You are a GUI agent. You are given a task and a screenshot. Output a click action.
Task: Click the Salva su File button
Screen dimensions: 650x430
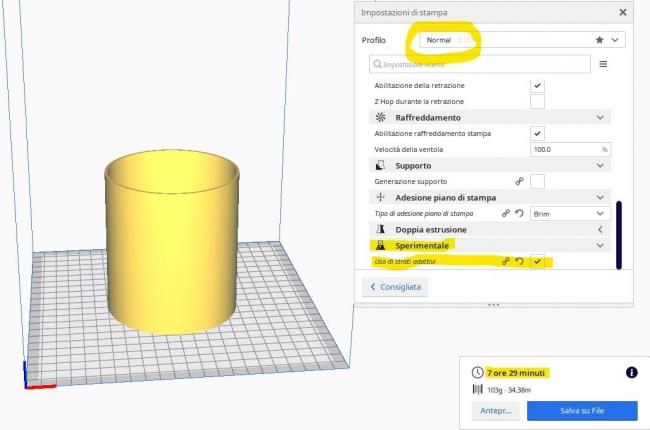pos(582,410)
